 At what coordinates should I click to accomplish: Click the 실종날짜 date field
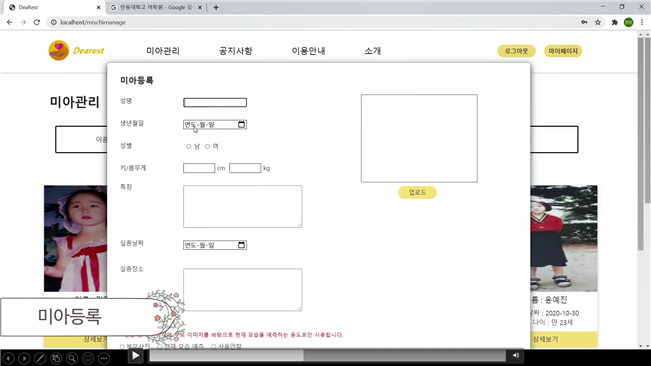(215, 245)
